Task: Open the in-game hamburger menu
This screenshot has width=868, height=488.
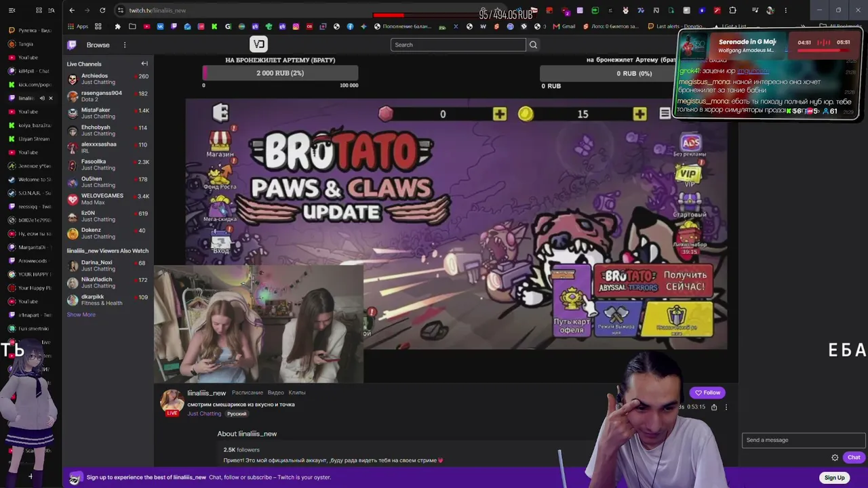Action: click(x=665, y=114)
